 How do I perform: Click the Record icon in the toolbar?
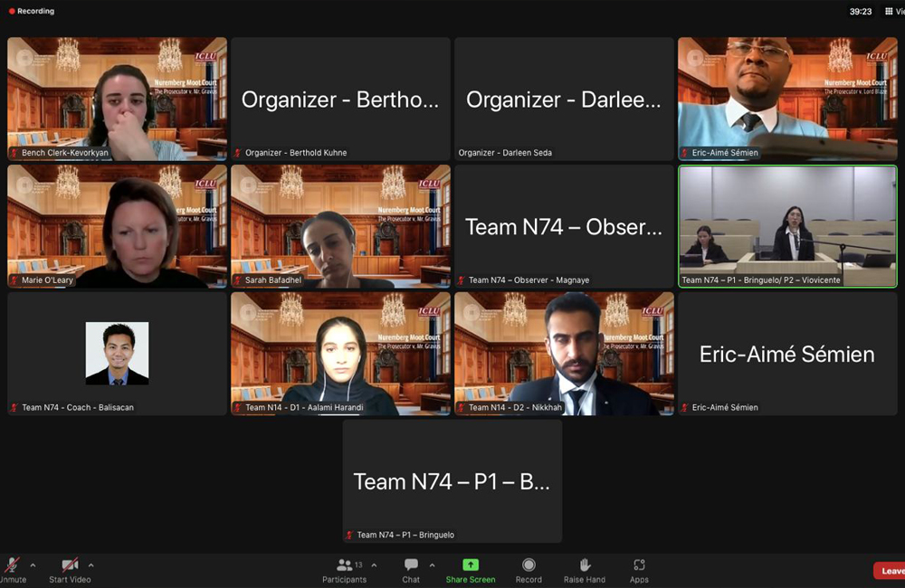529,565
